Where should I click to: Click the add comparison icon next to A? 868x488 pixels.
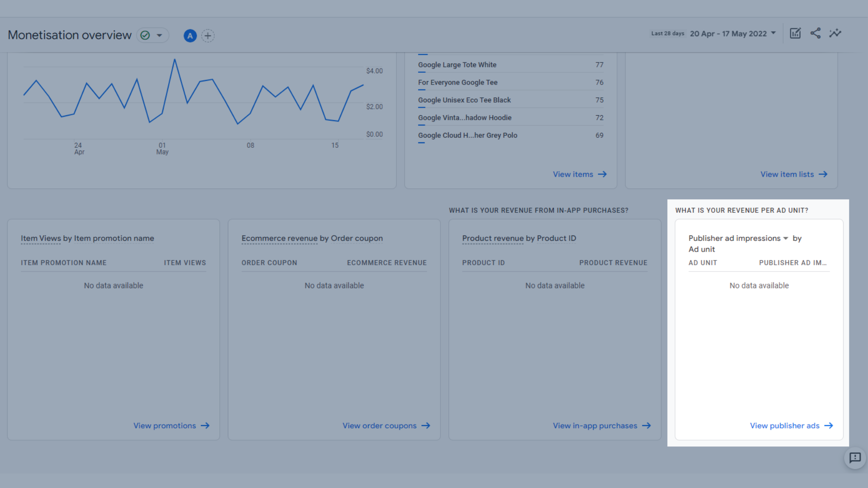(208, 35)
